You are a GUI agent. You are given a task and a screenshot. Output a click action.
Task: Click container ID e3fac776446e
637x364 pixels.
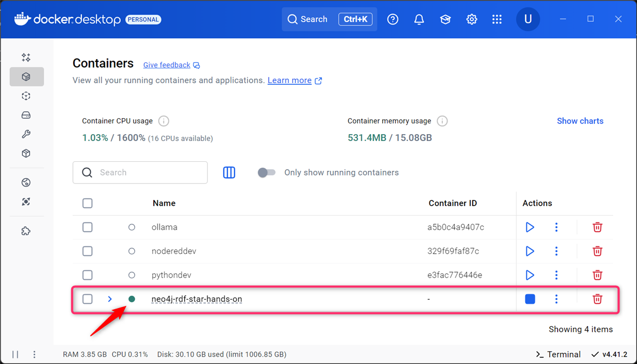click(x=454, y=275)
